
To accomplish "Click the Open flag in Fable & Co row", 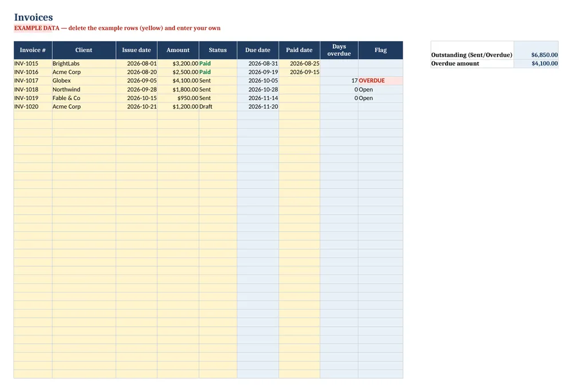I will [380, 98].
